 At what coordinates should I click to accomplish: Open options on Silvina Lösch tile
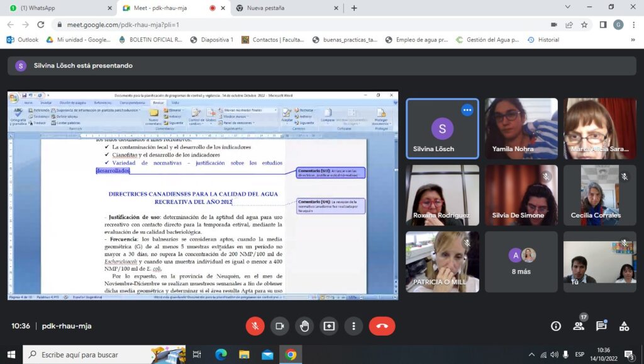coord(467,110)
